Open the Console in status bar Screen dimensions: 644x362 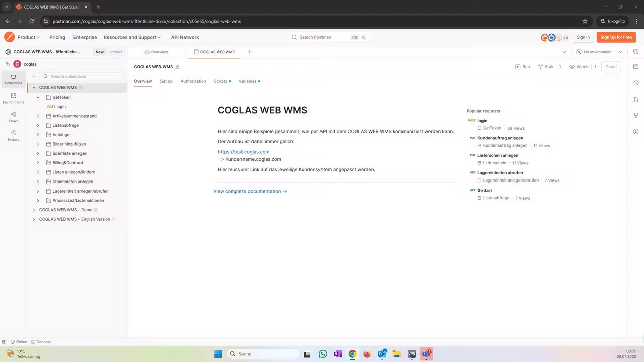(40, 342)
